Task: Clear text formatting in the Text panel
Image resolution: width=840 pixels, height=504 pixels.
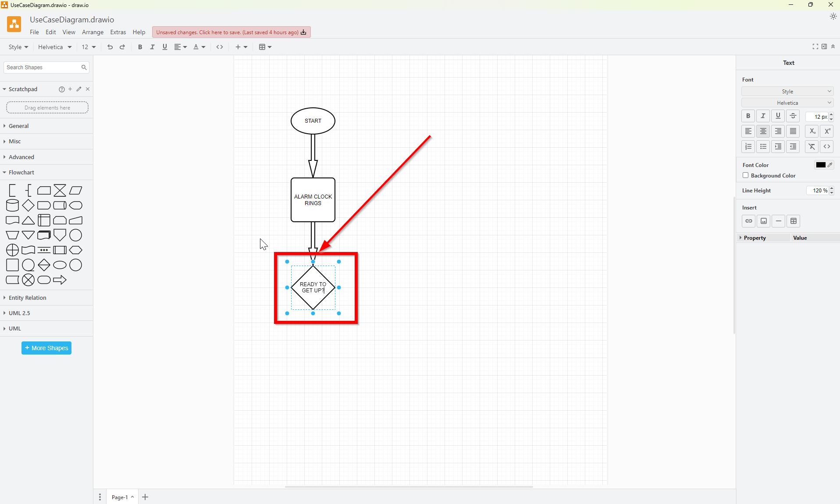Action: coord(812,146)
